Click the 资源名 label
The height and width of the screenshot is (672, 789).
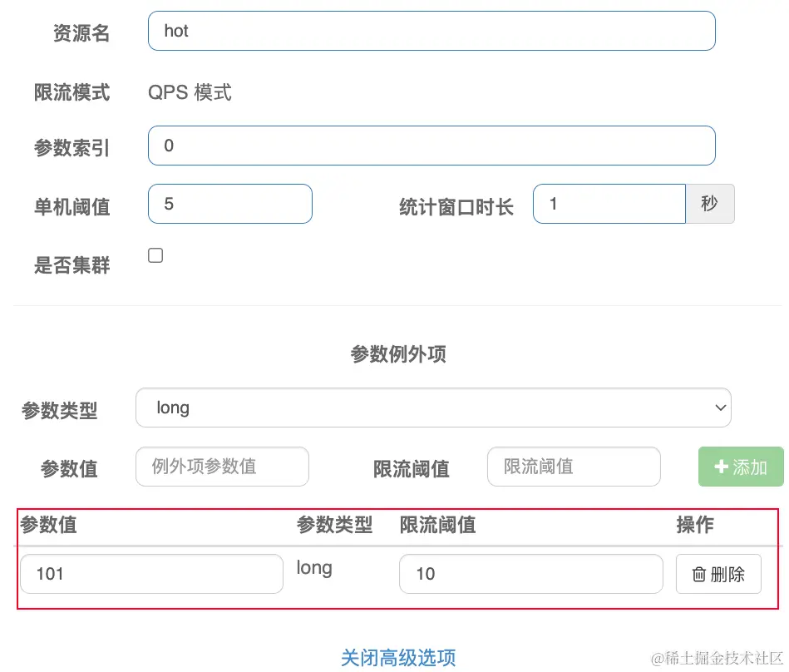point(81,33)
